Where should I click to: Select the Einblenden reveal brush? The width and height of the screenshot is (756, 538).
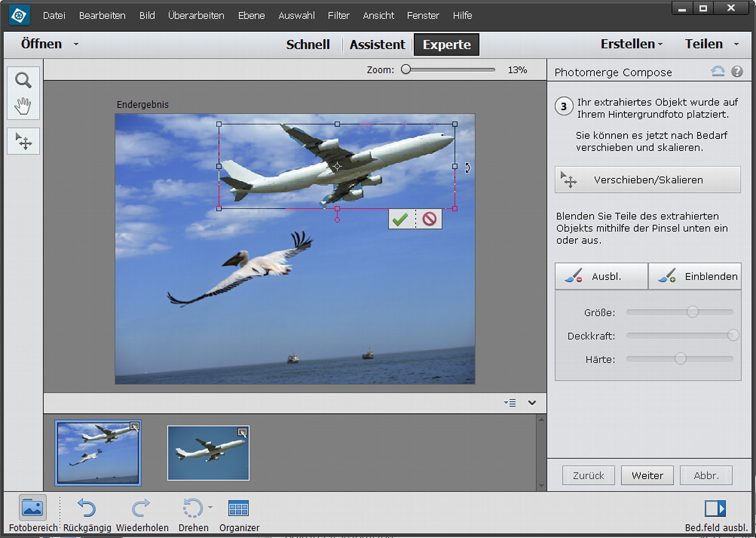pyautogui.click(x=695, y=276)
